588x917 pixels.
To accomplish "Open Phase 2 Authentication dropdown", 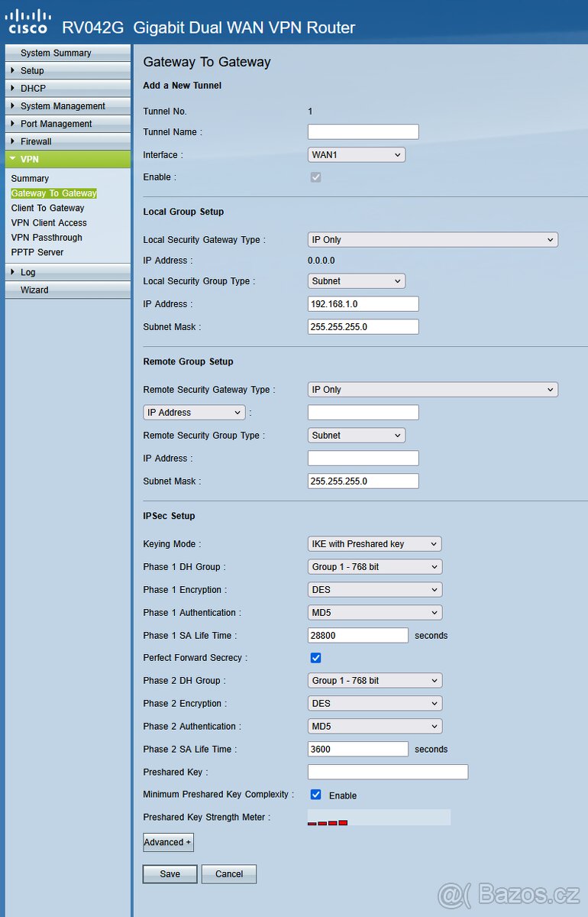I will coord(375,726).
